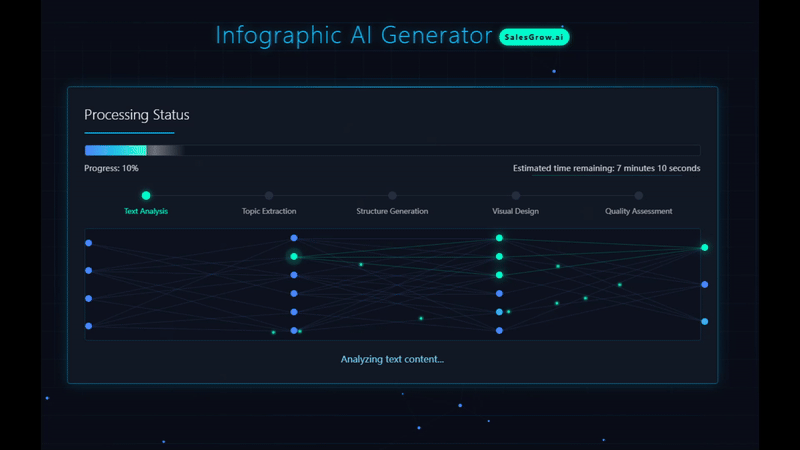This screenshot has width=800, height=450.
Task: Click the Processing Status heading
Action: coord(137,115)
